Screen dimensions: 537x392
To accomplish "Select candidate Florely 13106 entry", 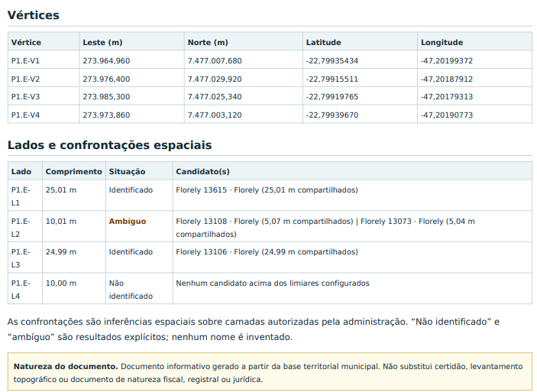I will (267, 252).
